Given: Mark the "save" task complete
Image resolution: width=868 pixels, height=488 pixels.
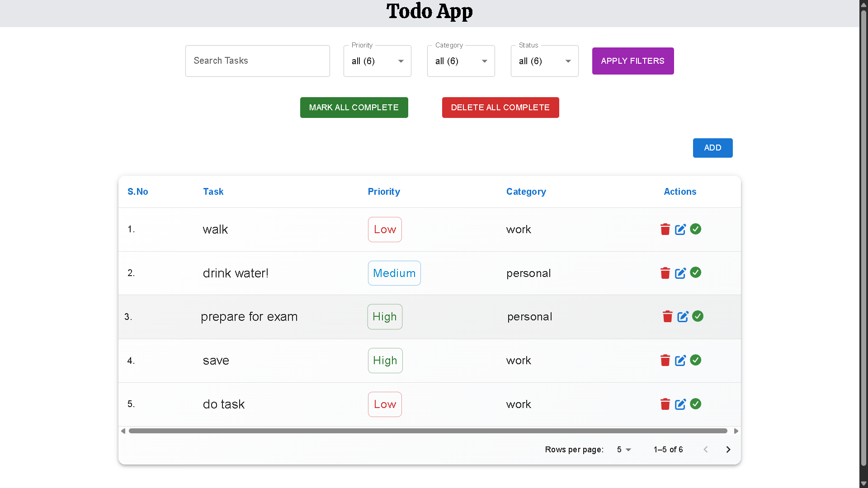Looking at the screenshot, I should (695, 360).
